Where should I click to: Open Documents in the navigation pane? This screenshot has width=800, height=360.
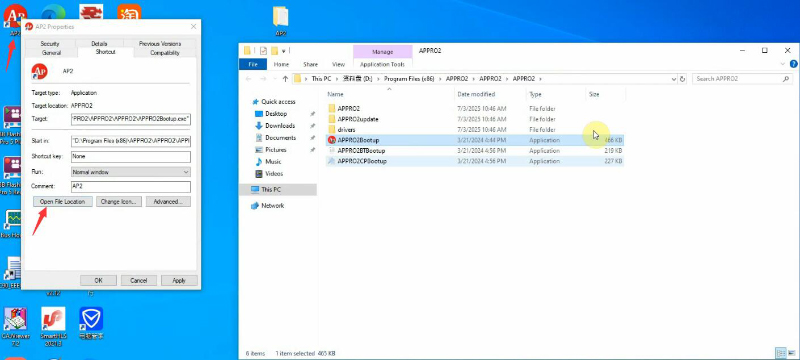(280, 138)
